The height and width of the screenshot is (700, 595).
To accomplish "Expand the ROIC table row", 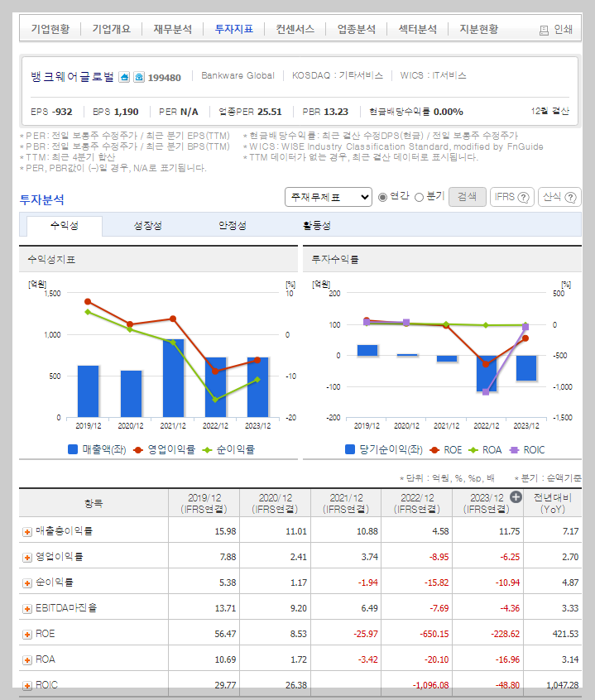I will [x=27, y=686].
